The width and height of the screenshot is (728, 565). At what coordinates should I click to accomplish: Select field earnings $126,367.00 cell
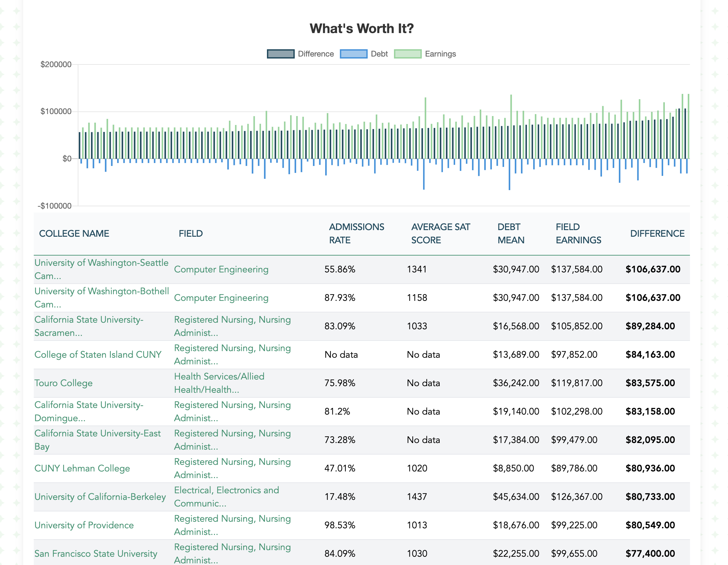pos(577,497)
